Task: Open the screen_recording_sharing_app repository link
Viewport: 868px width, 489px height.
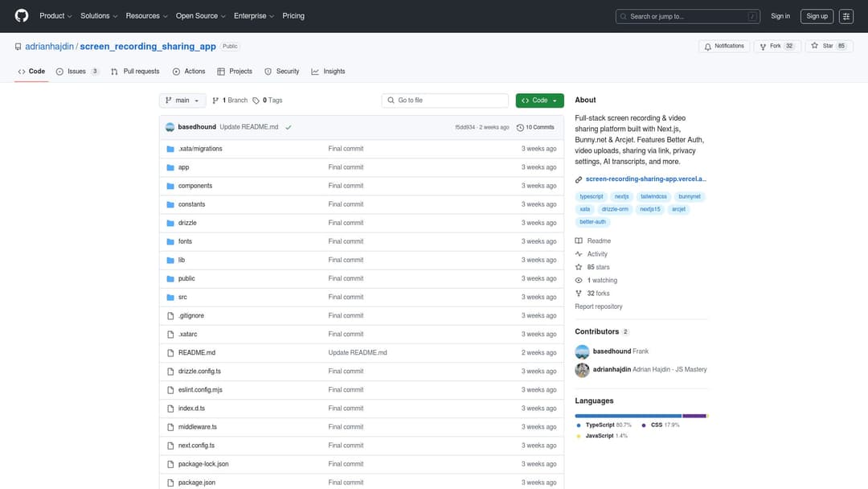Action: click(148, 47)
